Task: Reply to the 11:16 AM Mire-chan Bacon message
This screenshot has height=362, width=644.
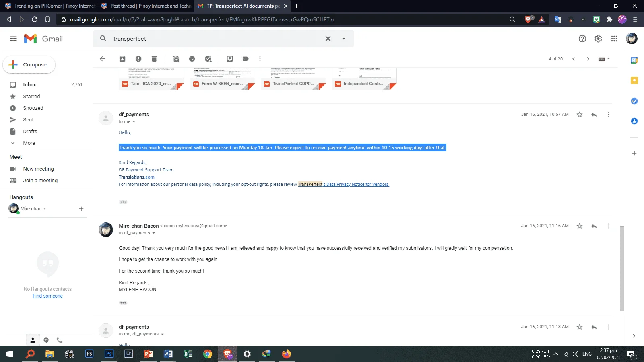Action: click(x=594, y=226)
